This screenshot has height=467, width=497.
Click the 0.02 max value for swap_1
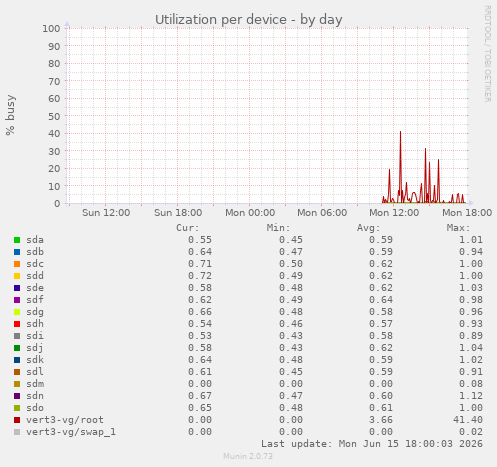click(471, 432)
